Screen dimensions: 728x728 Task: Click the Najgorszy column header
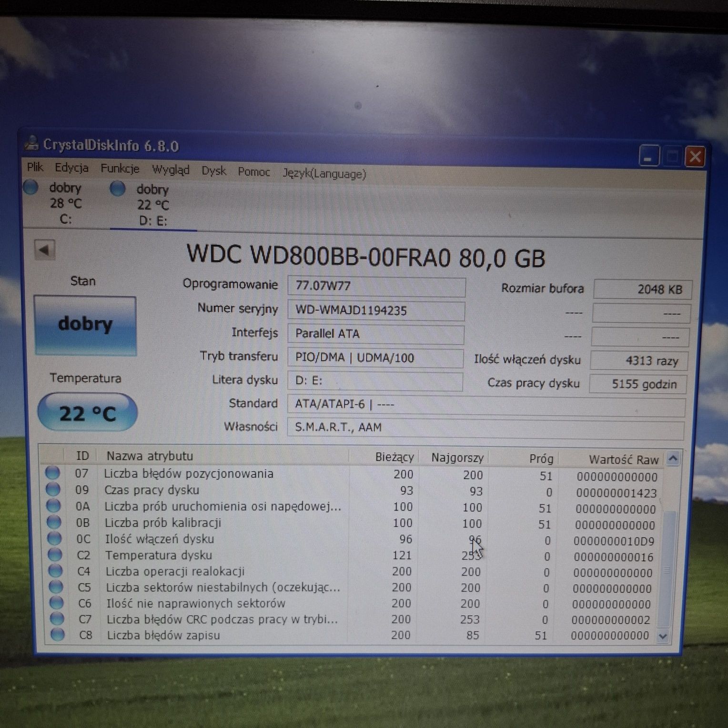point(454,458)
